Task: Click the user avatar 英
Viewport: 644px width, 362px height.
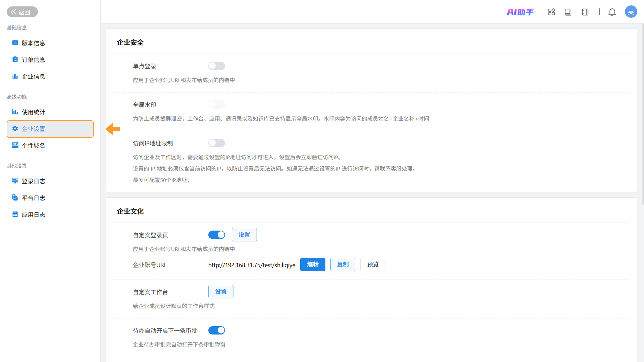Action: pyautogui.click(x=631, y=12)
